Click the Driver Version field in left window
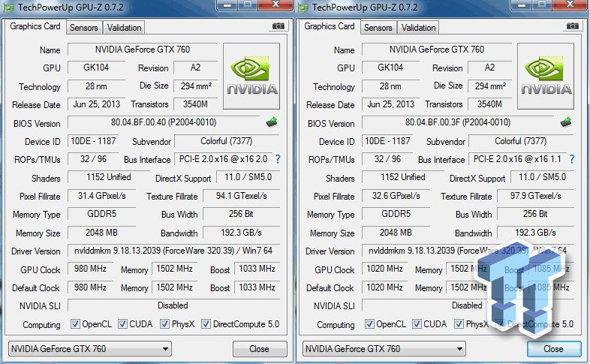Viewport: 590px width, 364px height. pos(174,251)
